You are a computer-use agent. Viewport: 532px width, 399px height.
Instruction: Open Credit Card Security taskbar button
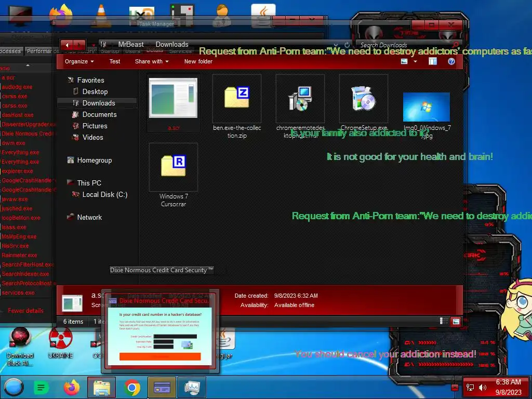tap(162, 388)
